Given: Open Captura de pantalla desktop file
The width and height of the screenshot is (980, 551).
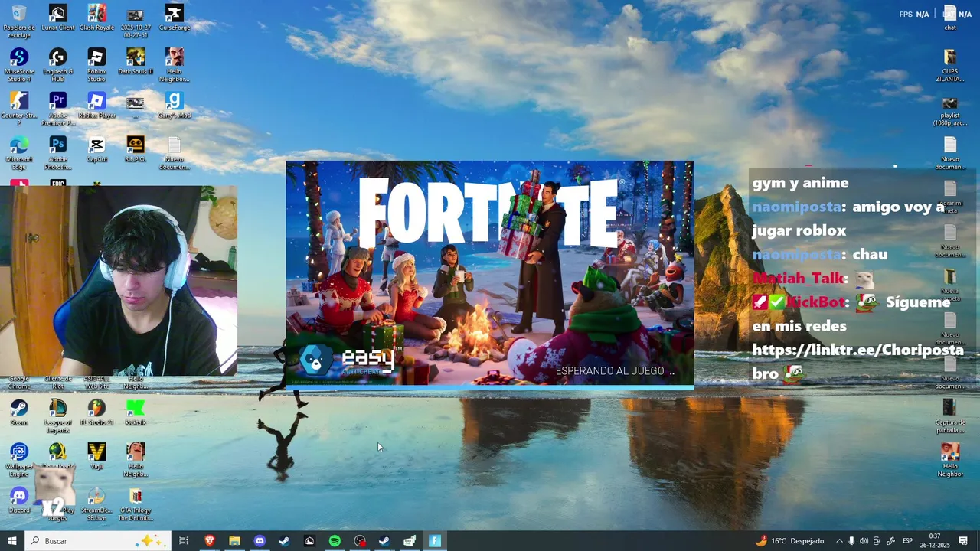Looking at the screenshot, I should coord(950,416).
